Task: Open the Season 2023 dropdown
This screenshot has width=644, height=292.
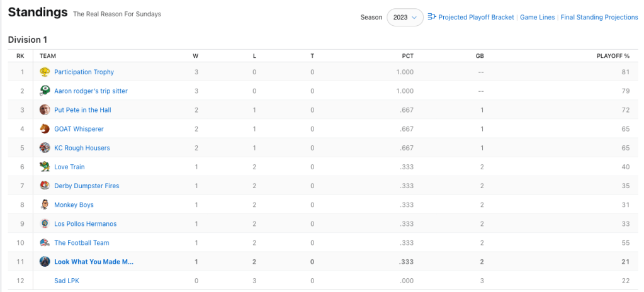Action: tap(405, 18)
